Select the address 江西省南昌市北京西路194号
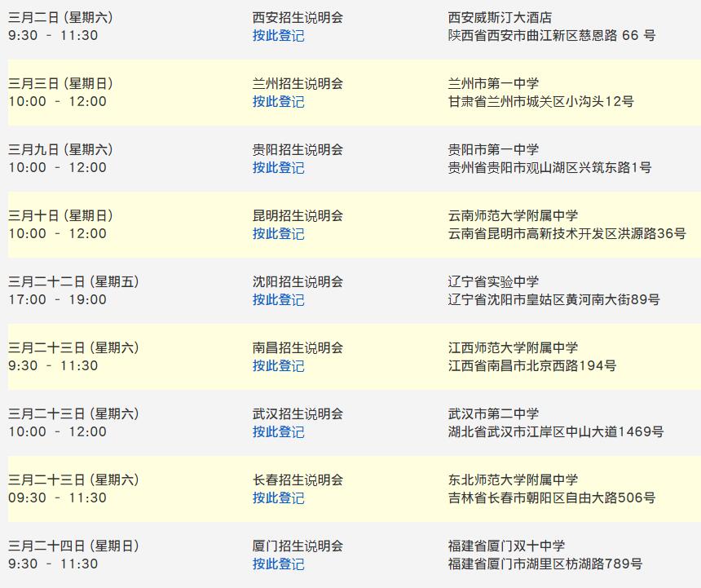The width and height of the screenshot is (701, 588). 532,365
